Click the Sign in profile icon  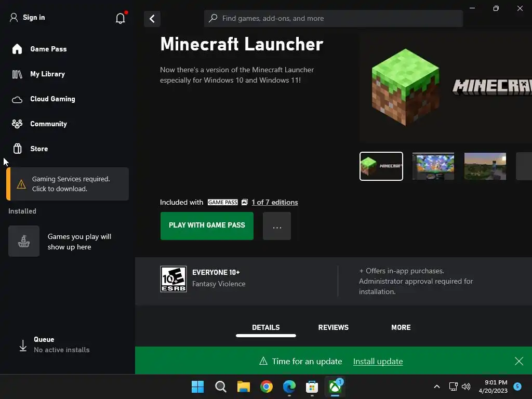click(x=14, y=17)
